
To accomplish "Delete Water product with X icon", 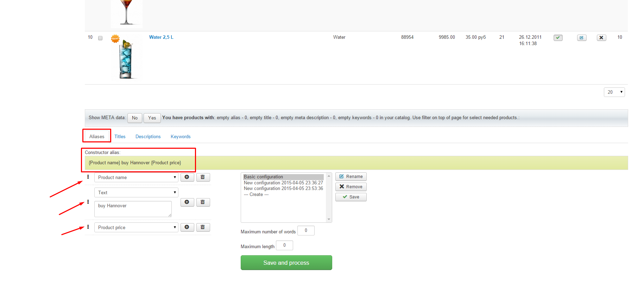I will pyautogui.click(x=601, y=38).
